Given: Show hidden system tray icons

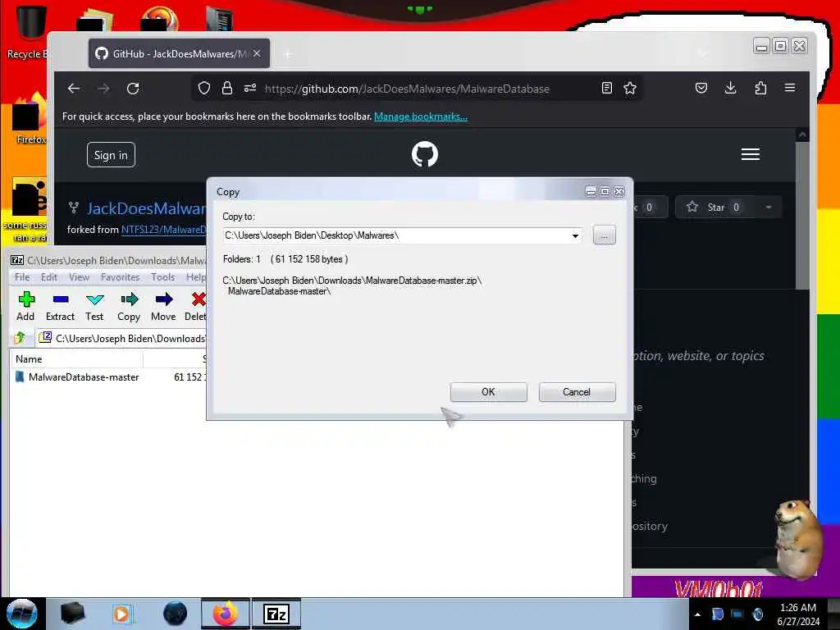Looking at the screenshot, I should pyautogui.click(x=697, y=614).
